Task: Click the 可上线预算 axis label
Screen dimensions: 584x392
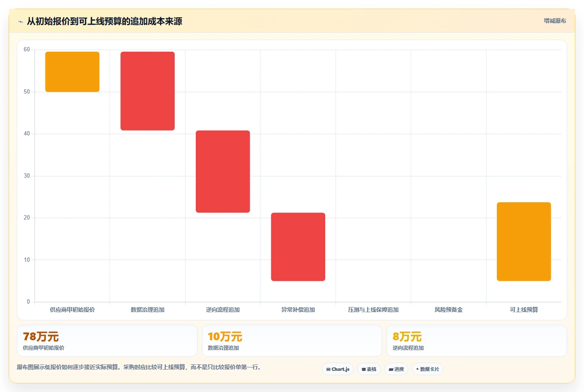Action: pyautogui.click(x=524, y=310)
